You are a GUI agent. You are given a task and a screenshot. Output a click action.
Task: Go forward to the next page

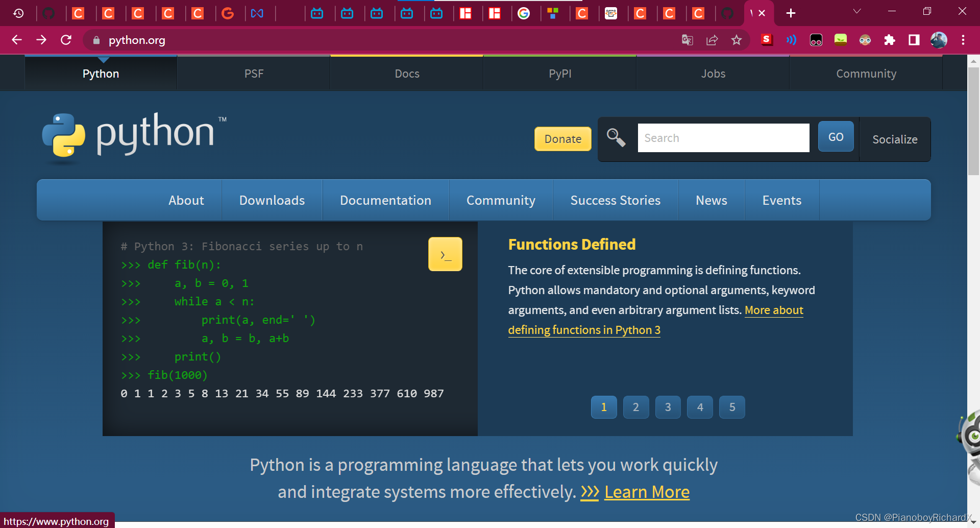41,40
